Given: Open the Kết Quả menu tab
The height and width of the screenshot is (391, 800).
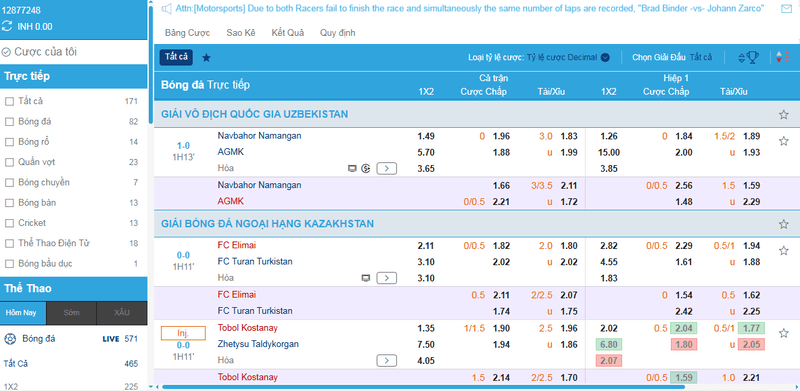Looking at the screenshot, I should [288, 33].
